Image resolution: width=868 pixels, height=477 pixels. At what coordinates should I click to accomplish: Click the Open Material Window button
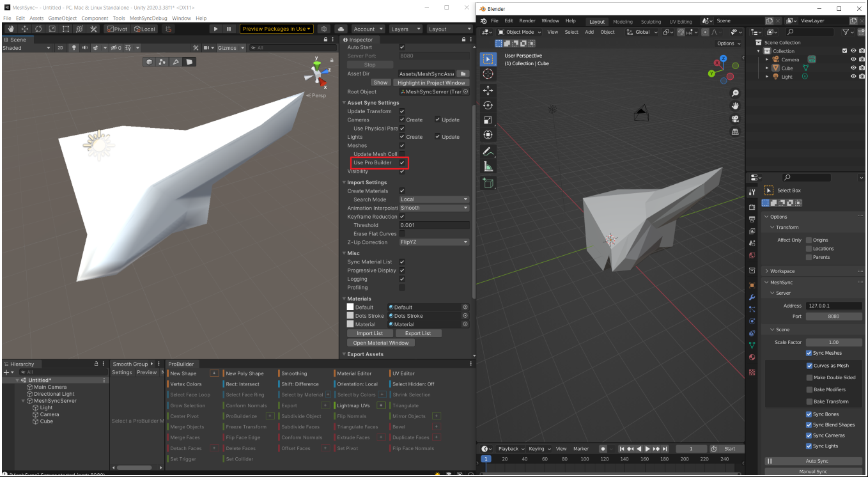[x=381, y=343]
